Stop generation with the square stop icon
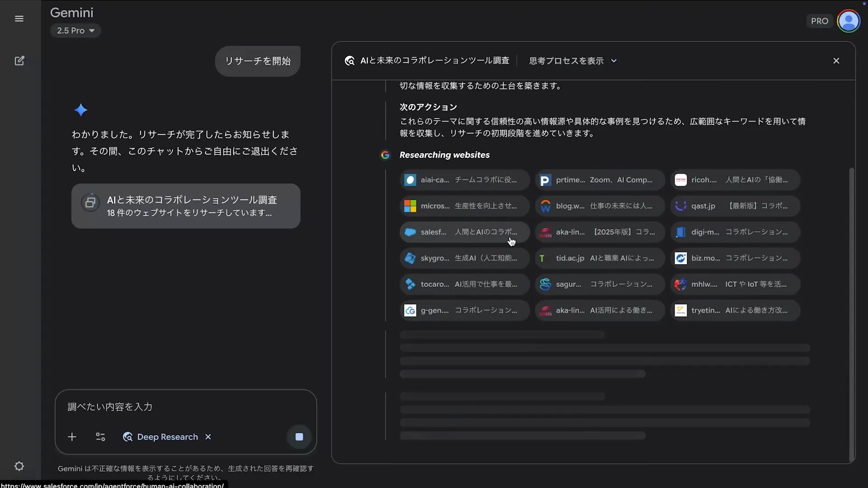Viewport: 868px width, 488px height. tap(299, 437)
